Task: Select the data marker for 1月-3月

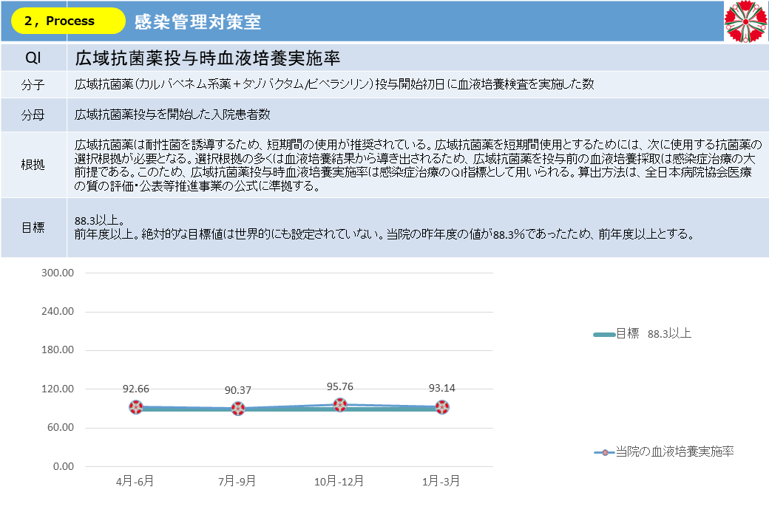Action: pos(442,406)
